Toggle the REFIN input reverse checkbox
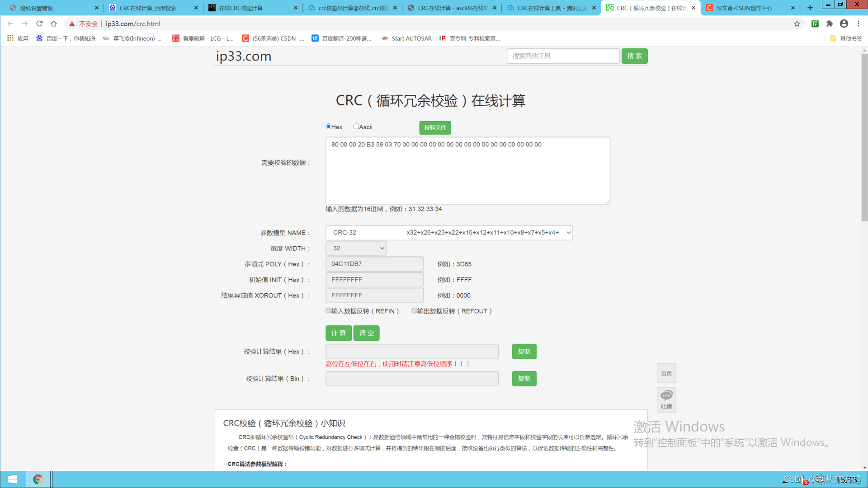 [x=329, y=310]
